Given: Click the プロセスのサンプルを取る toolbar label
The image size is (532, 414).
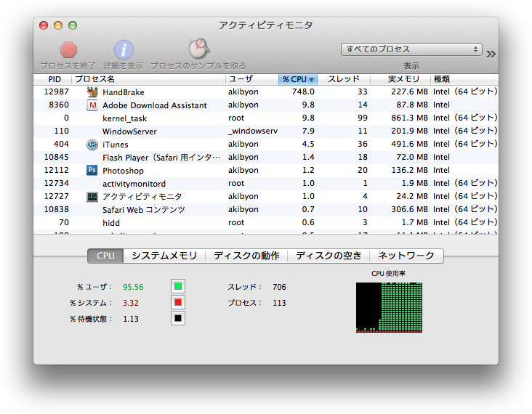Looking at the screenshot, I should 198,66.
